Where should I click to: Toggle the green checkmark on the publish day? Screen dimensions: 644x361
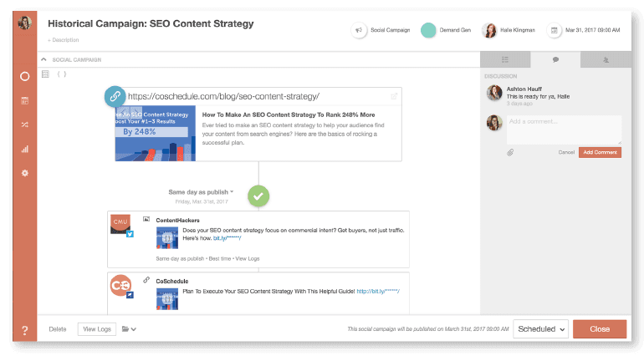pos(258,196)
